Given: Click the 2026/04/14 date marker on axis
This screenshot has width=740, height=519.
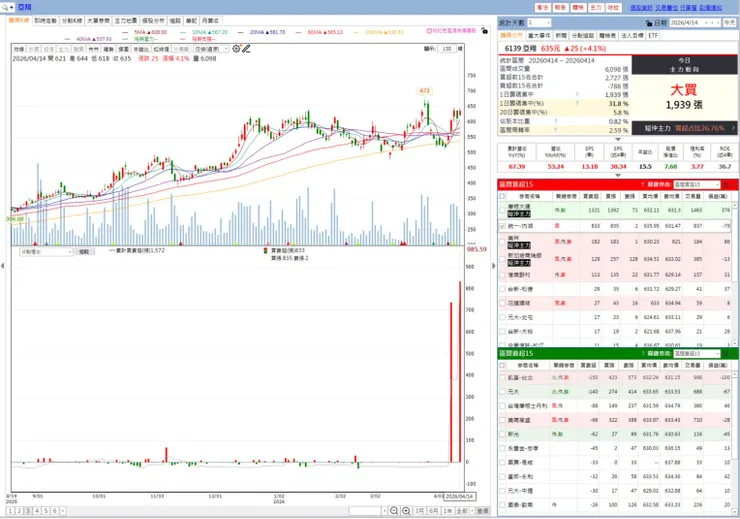Looking at the screenshot, I should pyautogui.click(x=460, y=496).
